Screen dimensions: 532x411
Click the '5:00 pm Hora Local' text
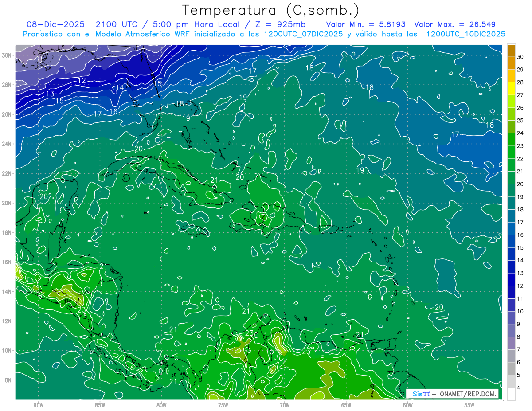pos(196,24)
